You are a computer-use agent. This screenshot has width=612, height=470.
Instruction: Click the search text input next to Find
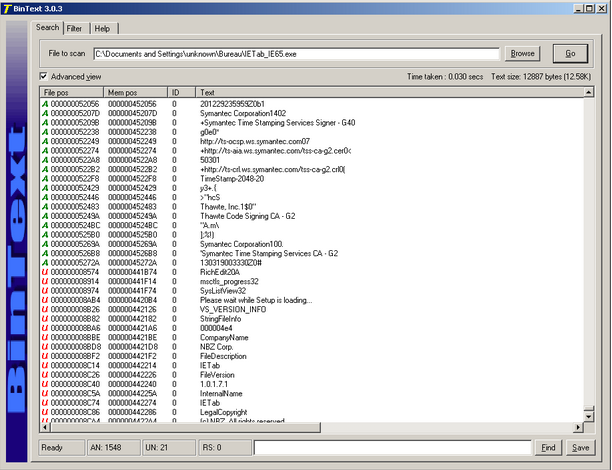click(x=392, y=447)
